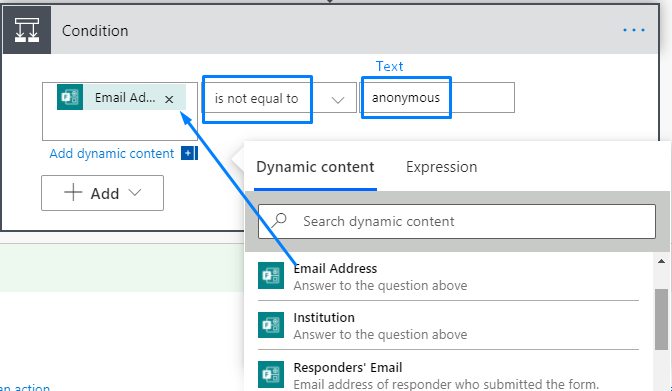Click the Forms icon on Email Ad... token
Screen dimensions: 672x391
coord(70,97)
